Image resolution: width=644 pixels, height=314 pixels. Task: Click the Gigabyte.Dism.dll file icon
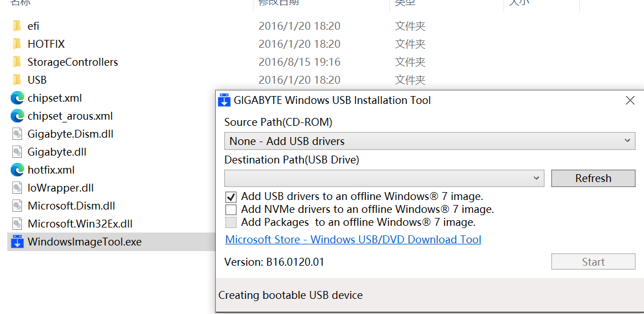click(17, 134)
